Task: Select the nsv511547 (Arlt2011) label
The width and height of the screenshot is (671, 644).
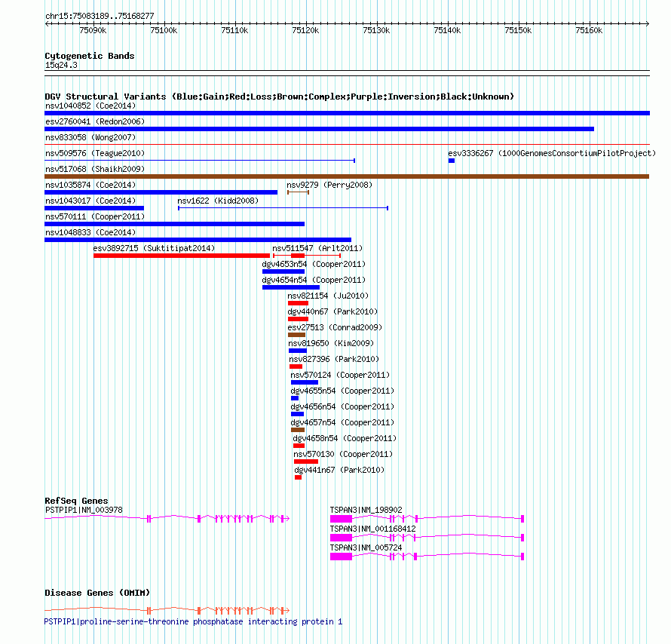Action: [317, 248]
